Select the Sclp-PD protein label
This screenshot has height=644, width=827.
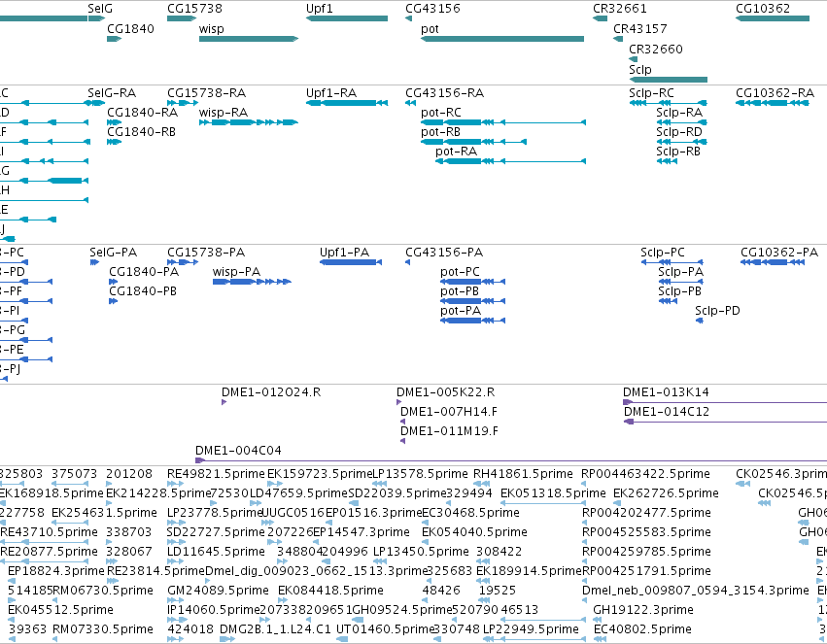point(717,311)
